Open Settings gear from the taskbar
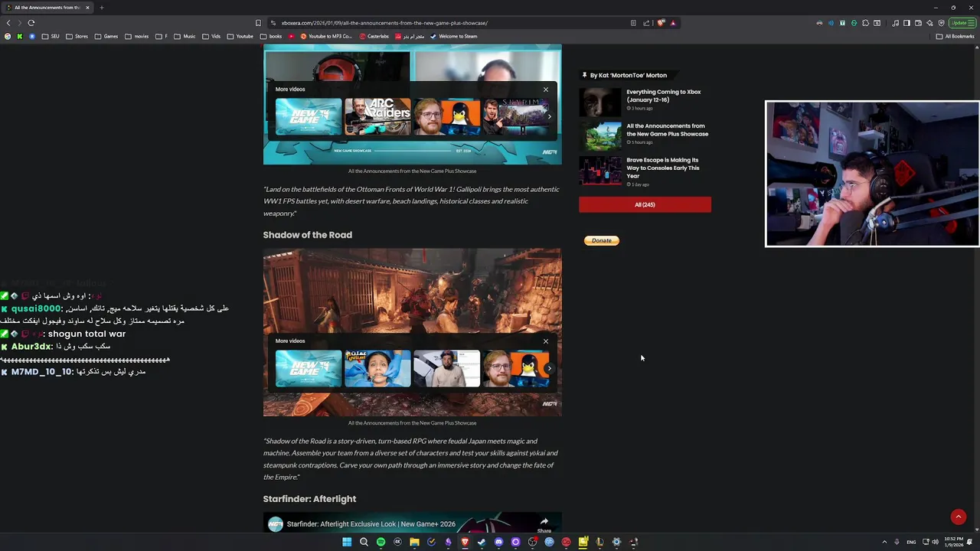 point(616,542)
